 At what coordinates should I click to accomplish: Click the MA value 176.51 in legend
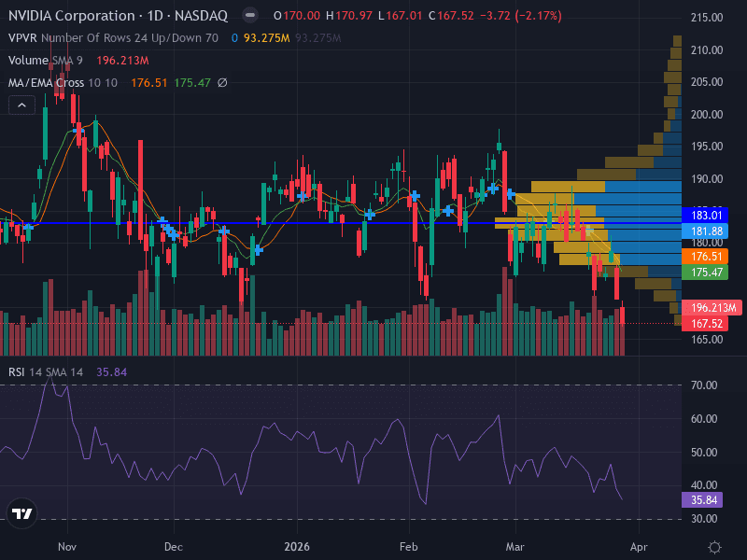(x=149, y=83)
